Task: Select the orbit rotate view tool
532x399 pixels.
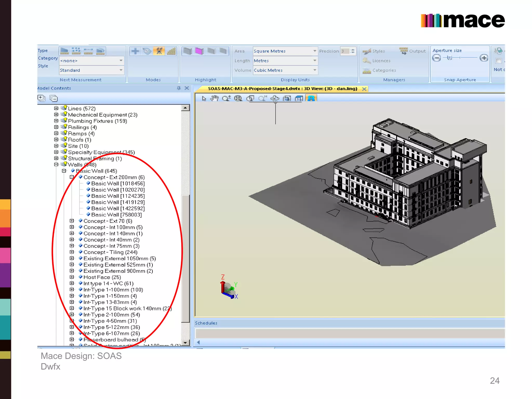Action: 275,98
